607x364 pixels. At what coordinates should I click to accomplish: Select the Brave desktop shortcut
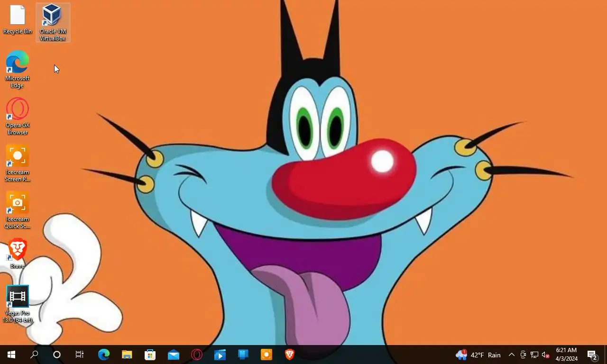(18, 254)
